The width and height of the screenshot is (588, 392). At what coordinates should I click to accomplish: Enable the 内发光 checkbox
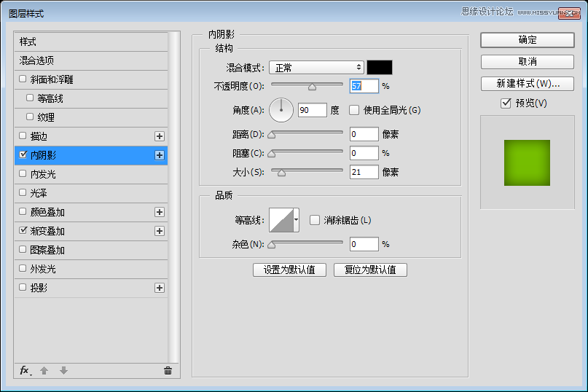23,173
